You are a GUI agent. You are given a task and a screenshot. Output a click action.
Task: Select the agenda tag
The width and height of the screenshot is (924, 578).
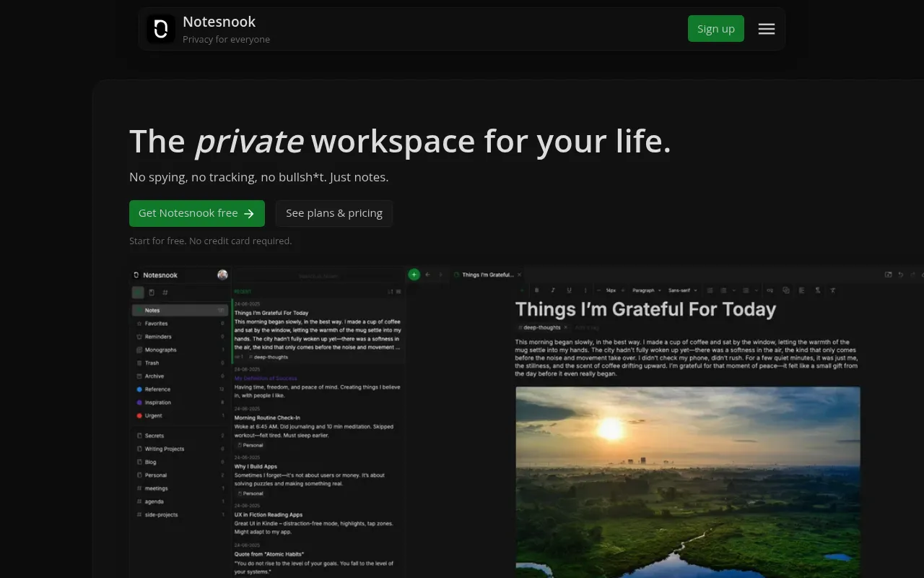pos(180,501)
